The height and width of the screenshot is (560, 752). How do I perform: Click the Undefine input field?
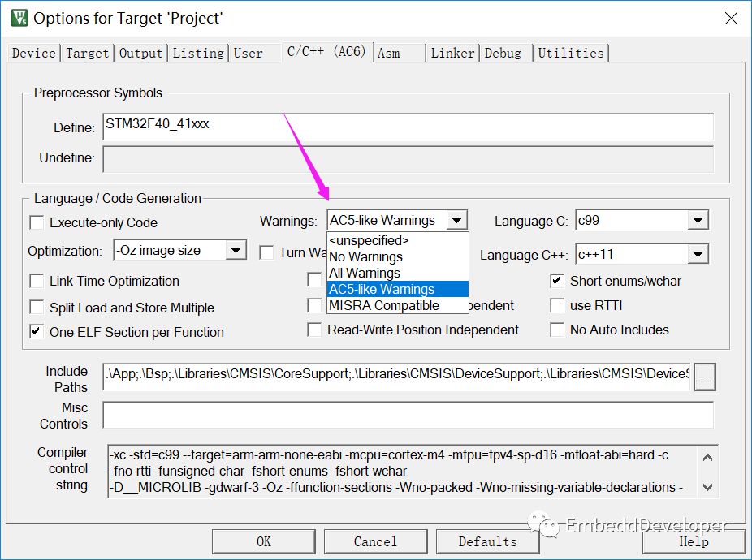408,159
